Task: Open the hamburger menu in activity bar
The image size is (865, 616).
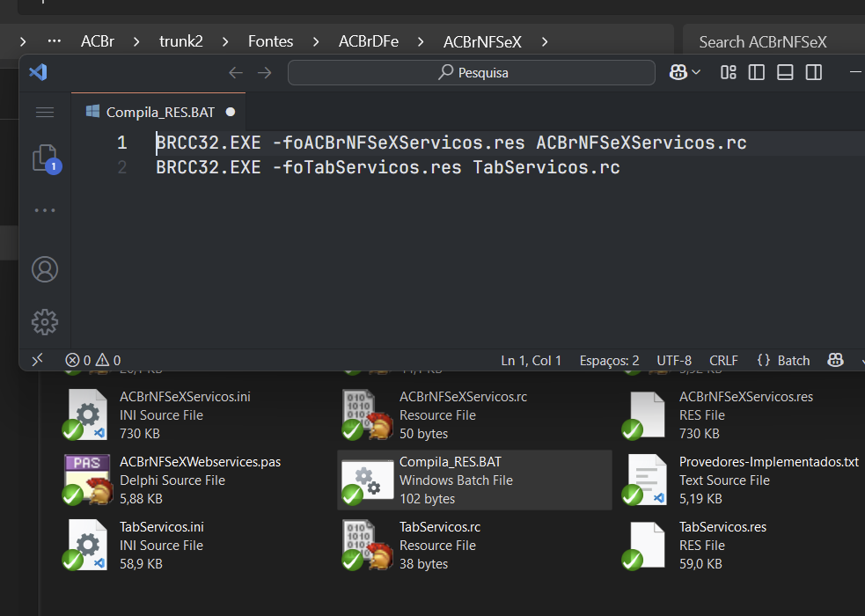Action: point(45,113)
